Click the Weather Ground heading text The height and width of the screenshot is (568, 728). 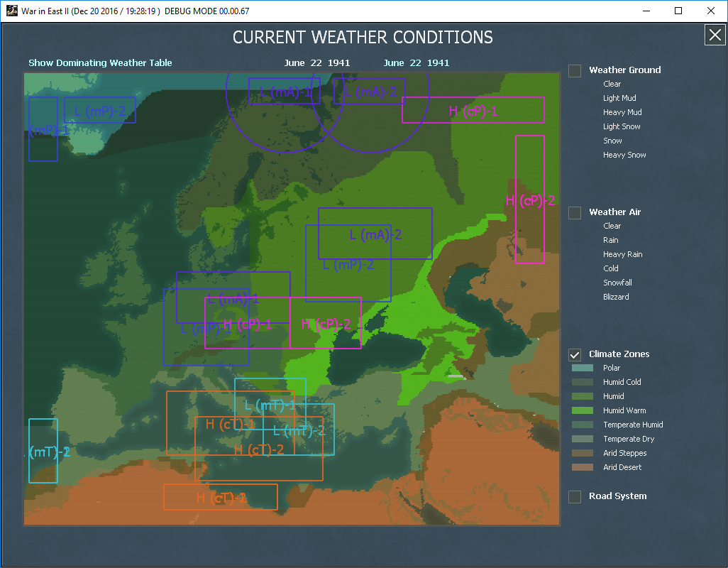(625, 70)
